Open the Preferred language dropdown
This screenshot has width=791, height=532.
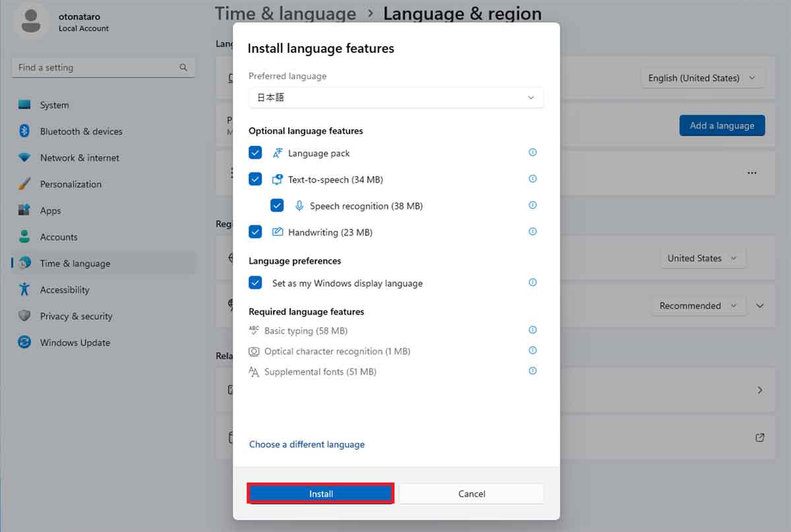[x=396, y=98]
